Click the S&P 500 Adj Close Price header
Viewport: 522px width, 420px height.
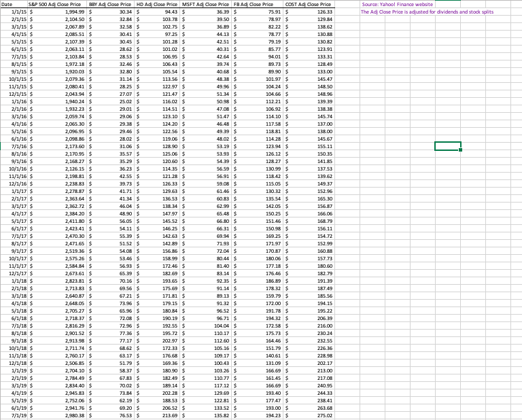click(57, 4)
